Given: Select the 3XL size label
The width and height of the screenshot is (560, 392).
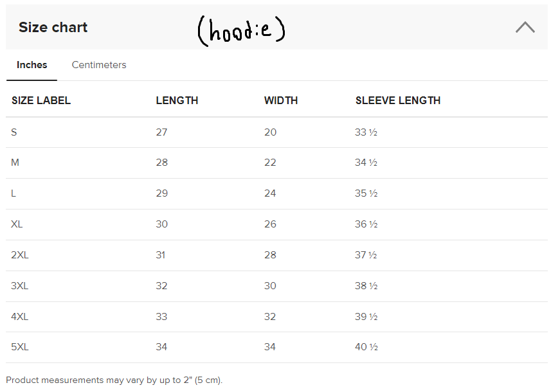Looking at the screenshot, I should (x=20, y=286).
